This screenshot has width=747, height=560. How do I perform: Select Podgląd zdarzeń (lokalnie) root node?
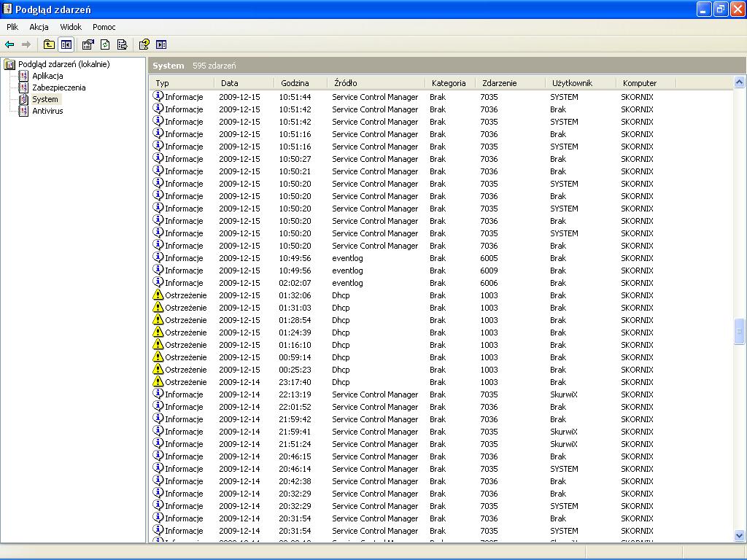pyautogui.click(x=64, y=64)
